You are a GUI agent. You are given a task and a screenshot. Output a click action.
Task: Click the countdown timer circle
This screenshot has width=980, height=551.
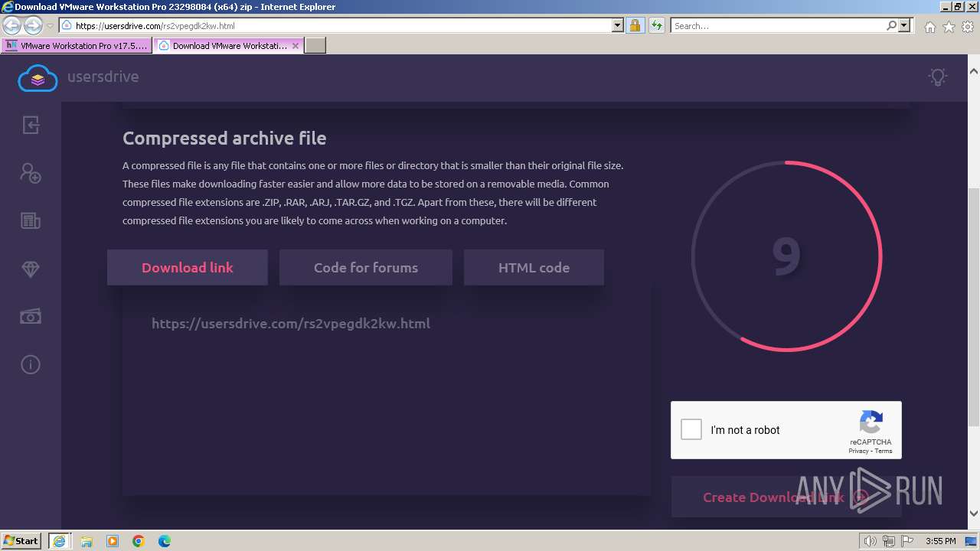pos(786,256)
